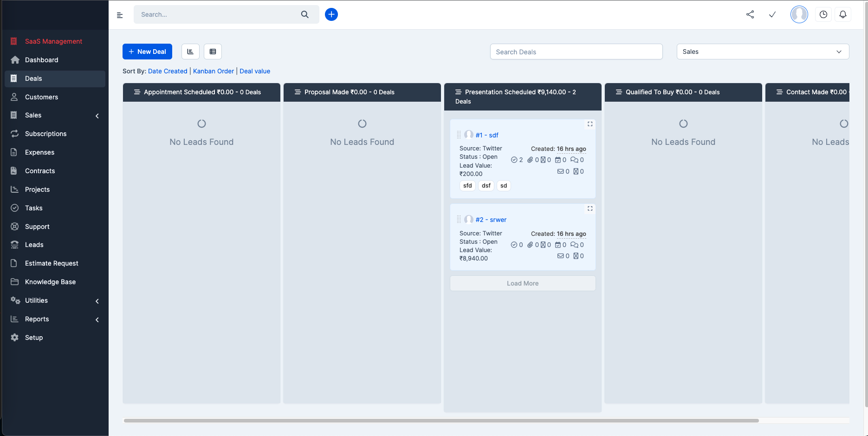Expand card #2 - srwer fullscreen icon
Image resolution: width=868 pixels, height=436 pixels.
coord(590,208)
